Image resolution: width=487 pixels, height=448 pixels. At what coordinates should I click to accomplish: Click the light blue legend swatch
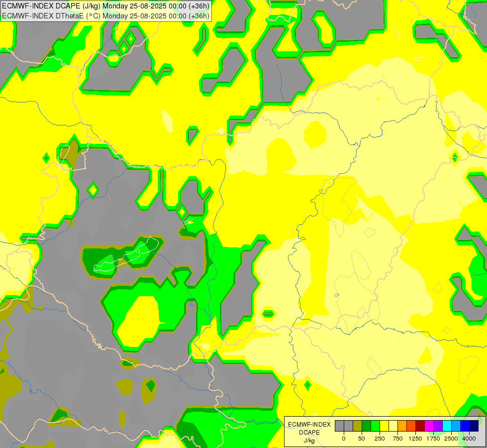[456, 426]
